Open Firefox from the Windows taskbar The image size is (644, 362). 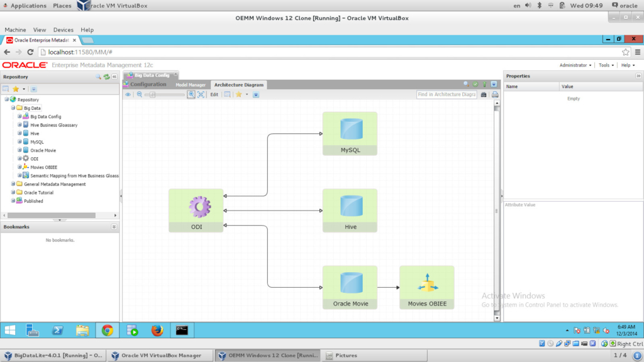(157, 331)
